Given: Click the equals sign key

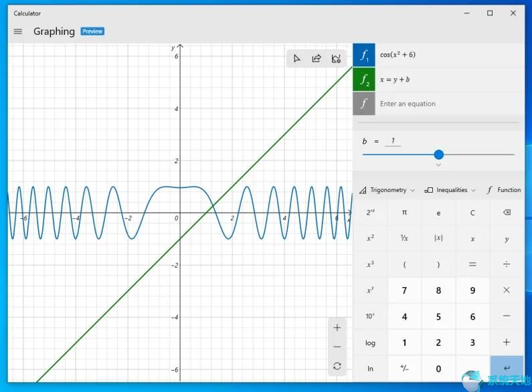Looking at the screenshot, I should (x=472, y=264).
